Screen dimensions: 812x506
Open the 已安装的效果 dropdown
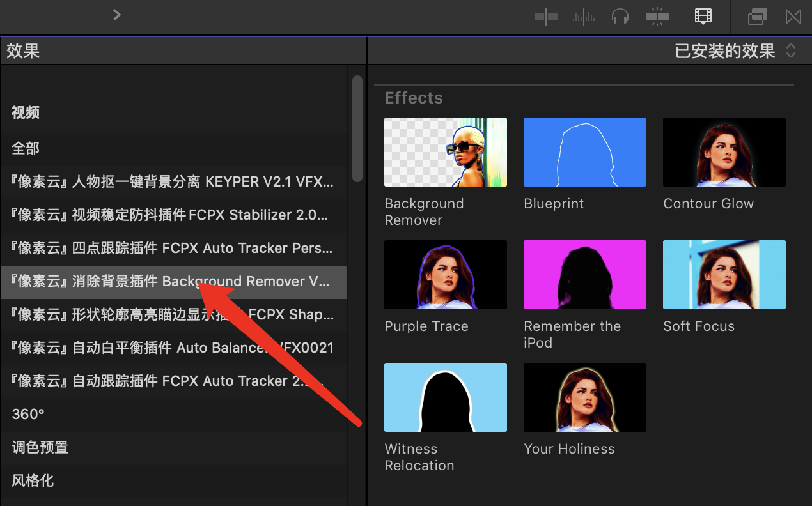(735, 51)
